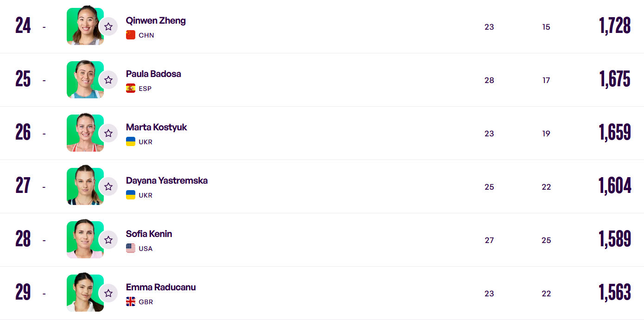This screenshot has height=320, width=644.
Task: Favorite Qinwen Zheng with star icon
Action: click(108, 26)
